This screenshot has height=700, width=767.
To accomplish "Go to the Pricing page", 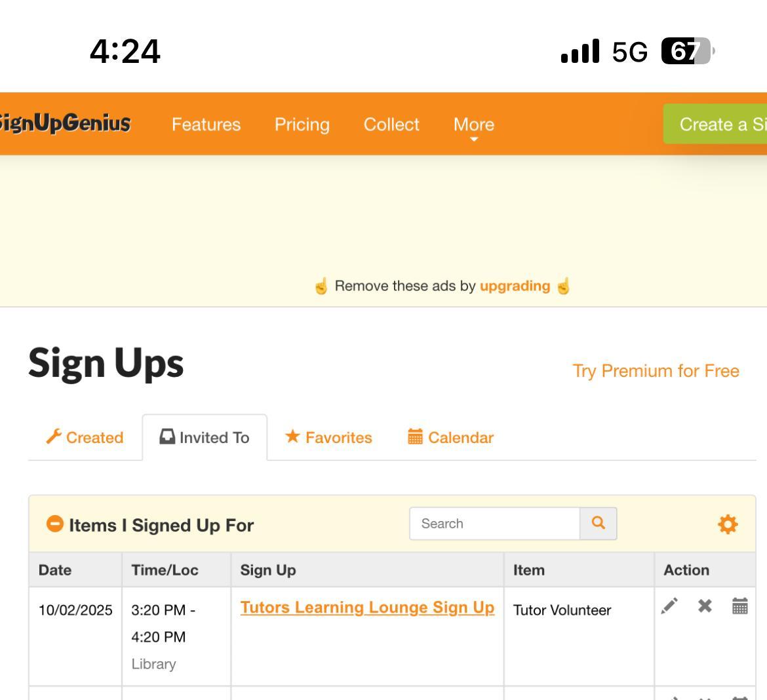I will coord(302,125).
